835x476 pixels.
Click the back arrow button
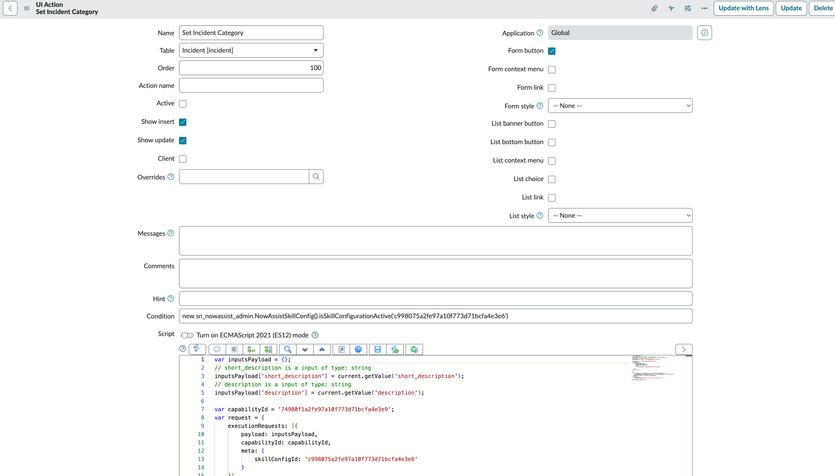coord(10,8)
